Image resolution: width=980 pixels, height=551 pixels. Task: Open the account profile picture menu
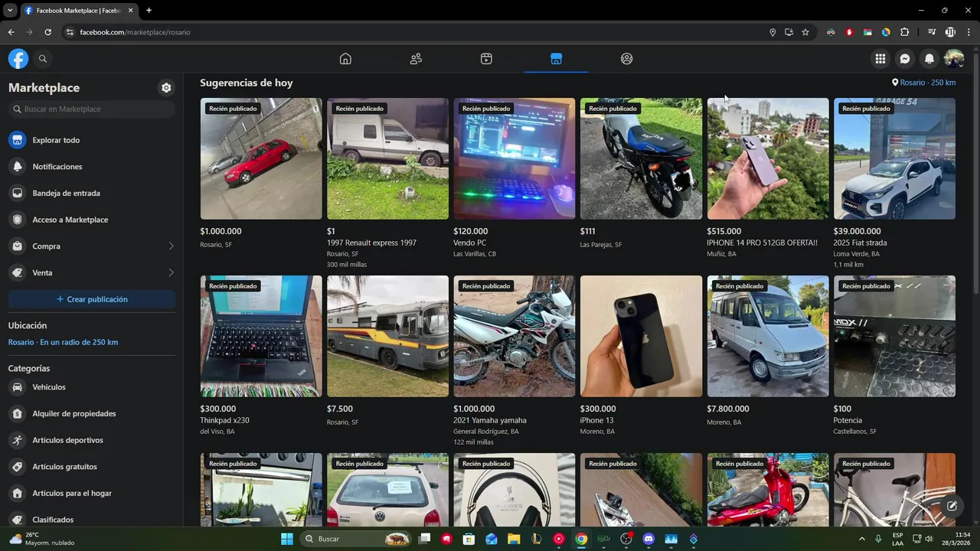954,59
